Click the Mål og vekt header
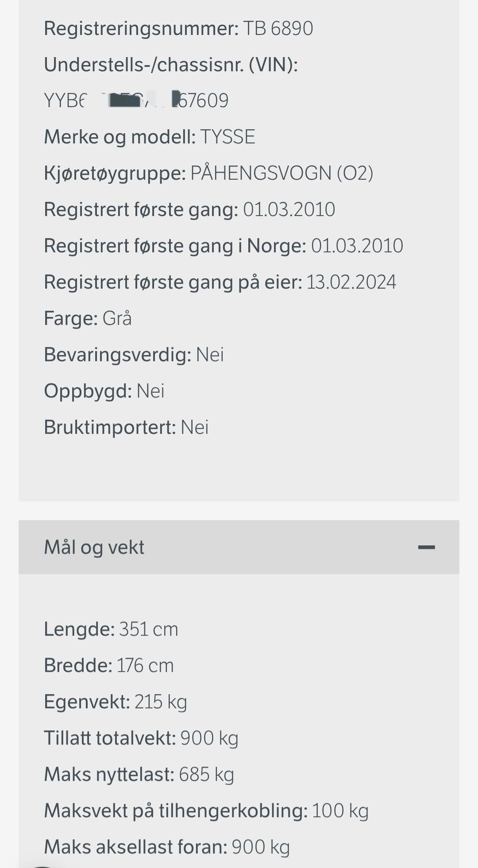The height and width of the screenshot is (868, 478). [x=239, y=547]
